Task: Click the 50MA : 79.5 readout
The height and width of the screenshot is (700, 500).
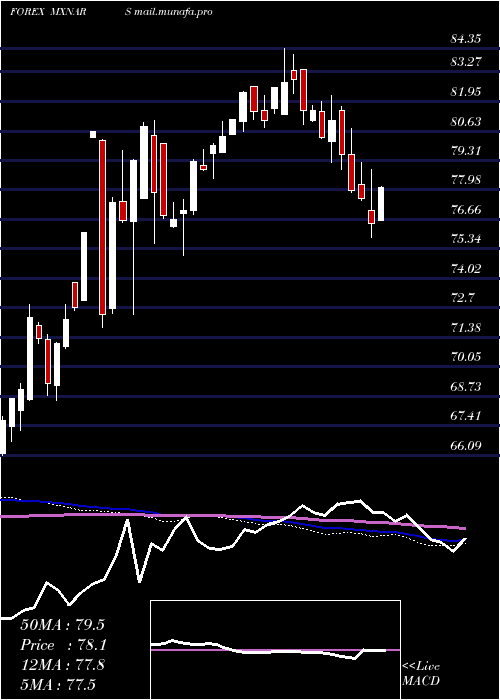Action: 62,625
